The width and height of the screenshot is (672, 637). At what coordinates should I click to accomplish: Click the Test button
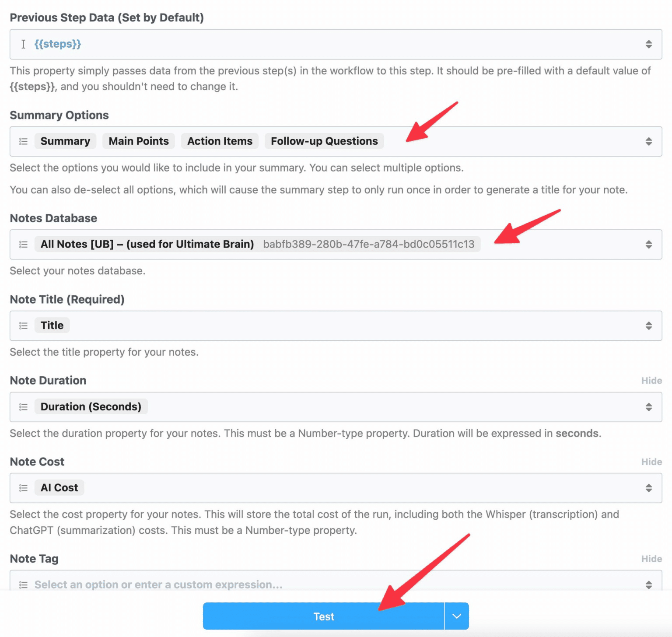click(x=323, y=616)
